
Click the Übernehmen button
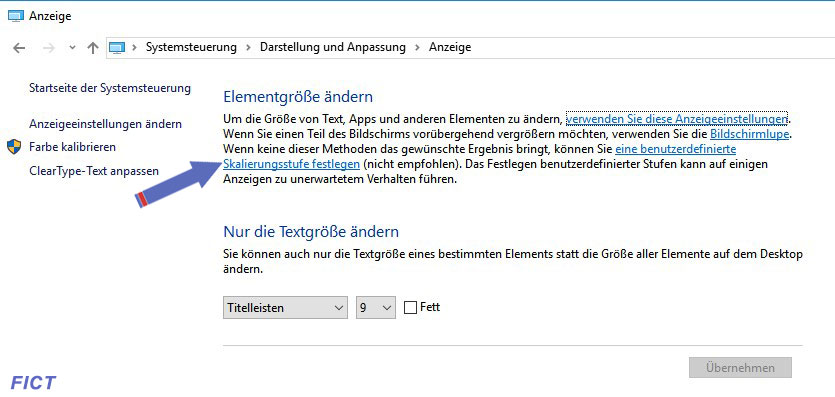point(740,368)
